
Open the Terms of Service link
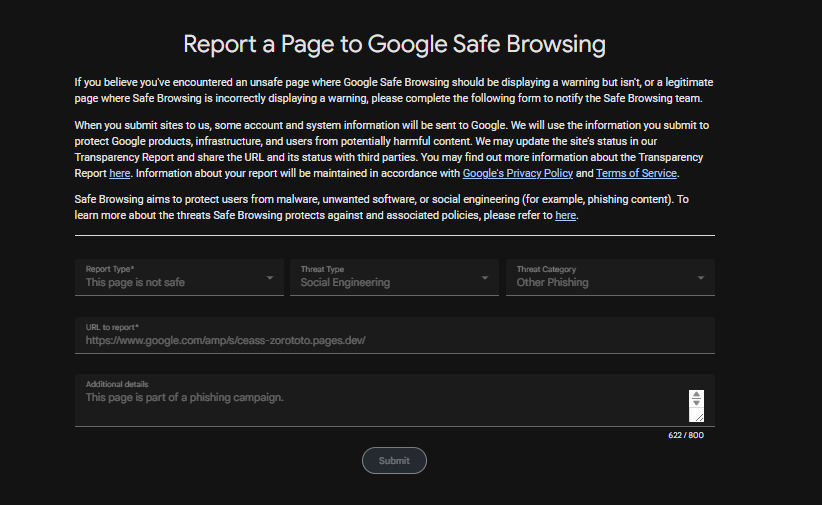[636, 173]
